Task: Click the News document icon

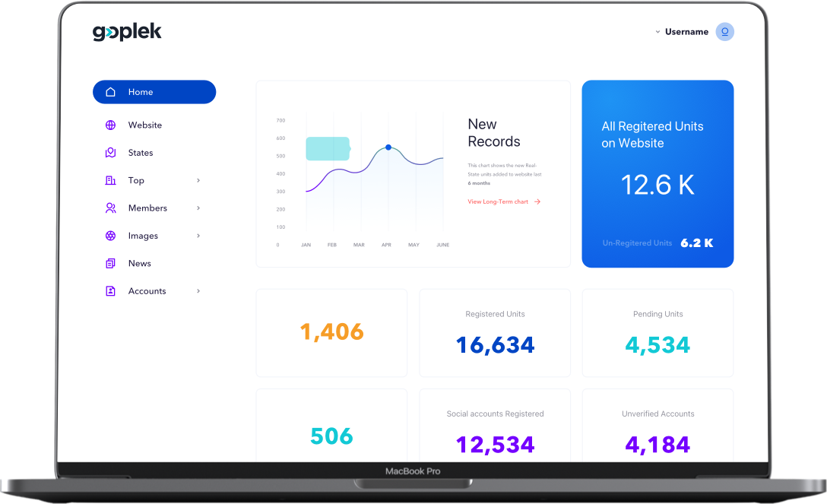Action: click(111, 264)
